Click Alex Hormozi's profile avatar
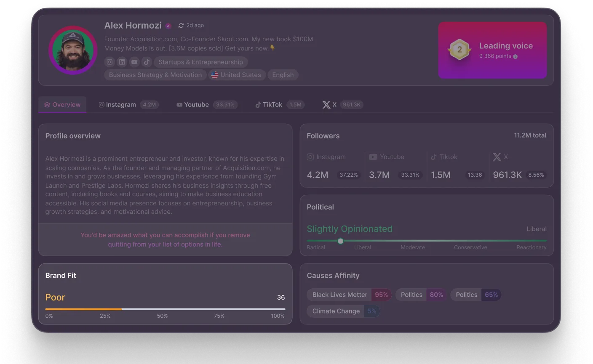Viewport: 593px width, 364px height. 73,50
